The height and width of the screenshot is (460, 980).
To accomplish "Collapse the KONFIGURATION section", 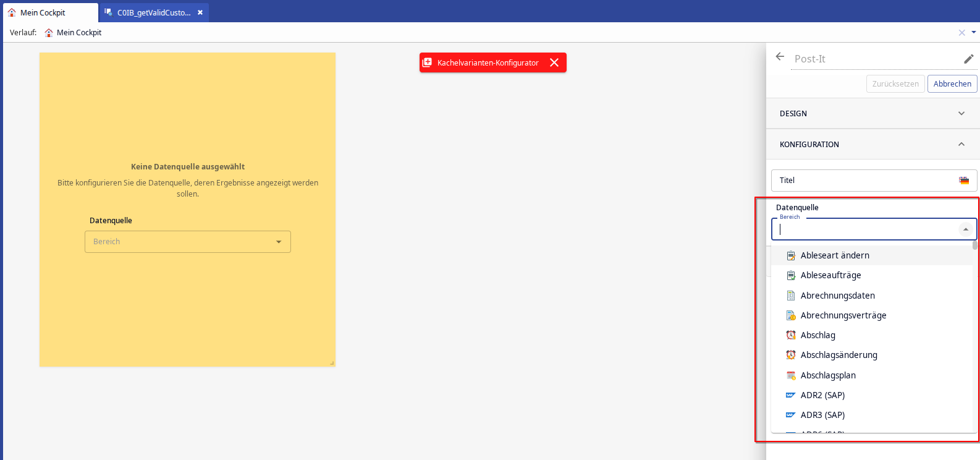I will 961,145.
